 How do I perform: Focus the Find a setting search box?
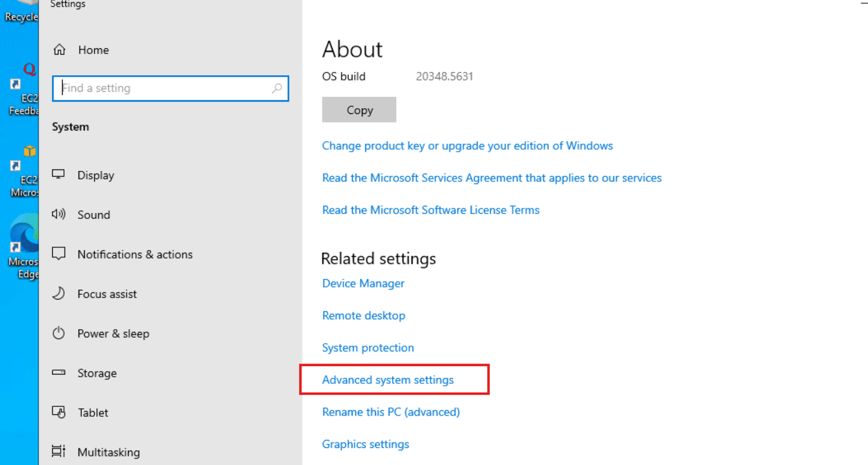[170, 88]
